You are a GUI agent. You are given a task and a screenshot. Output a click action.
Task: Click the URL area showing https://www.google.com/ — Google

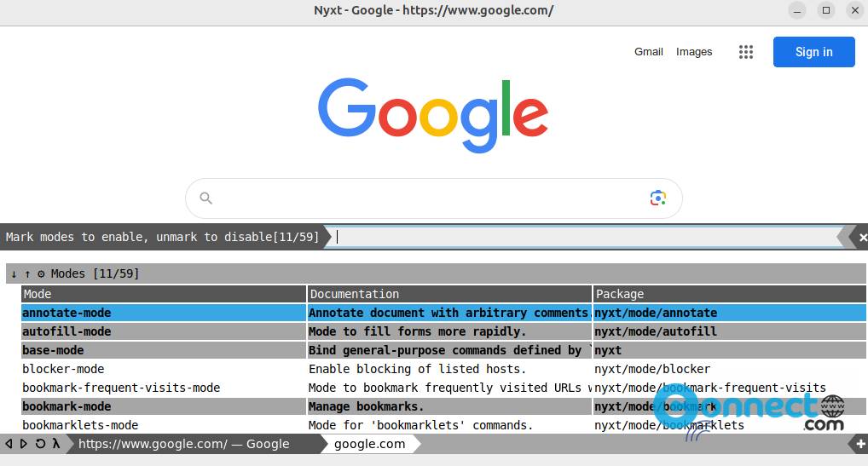point(184,444)
